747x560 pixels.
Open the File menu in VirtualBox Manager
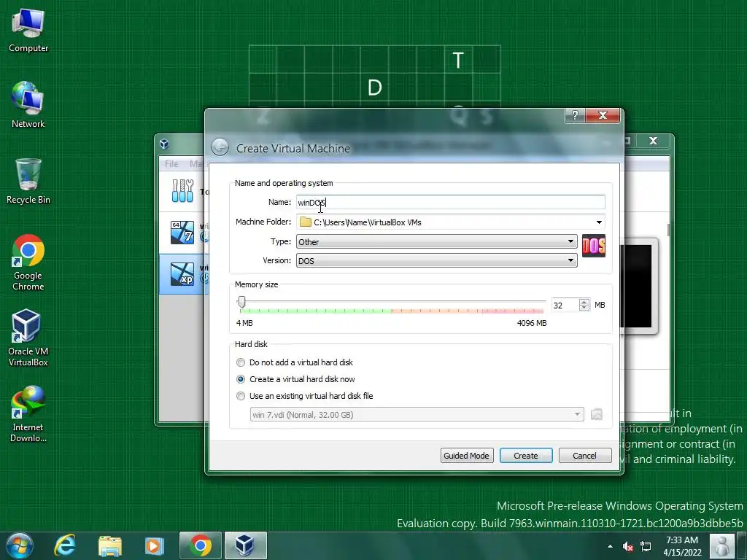171,164
